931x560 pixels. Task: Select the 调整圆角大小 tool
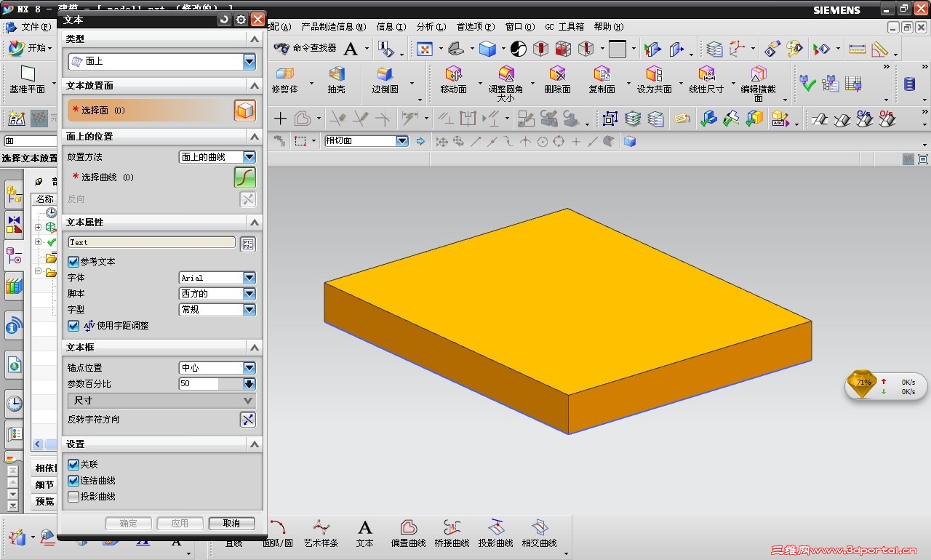(x=506, y=84)
